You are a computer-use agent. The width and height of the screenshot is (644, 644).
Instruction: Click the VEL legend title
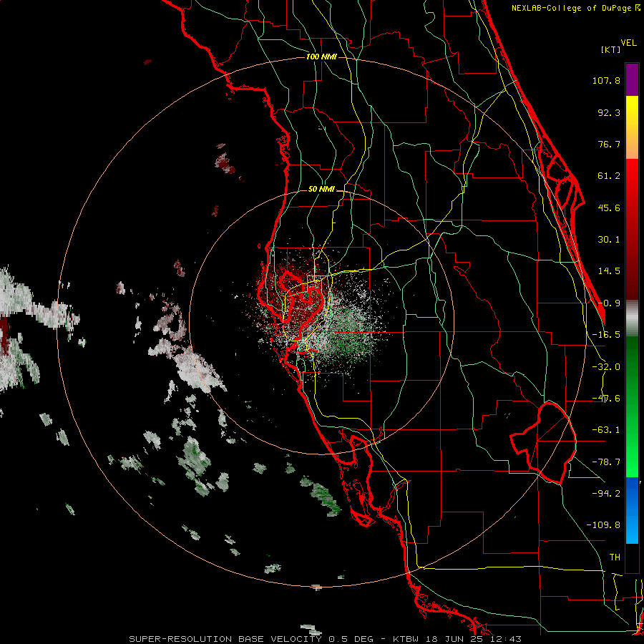(628, 43)
